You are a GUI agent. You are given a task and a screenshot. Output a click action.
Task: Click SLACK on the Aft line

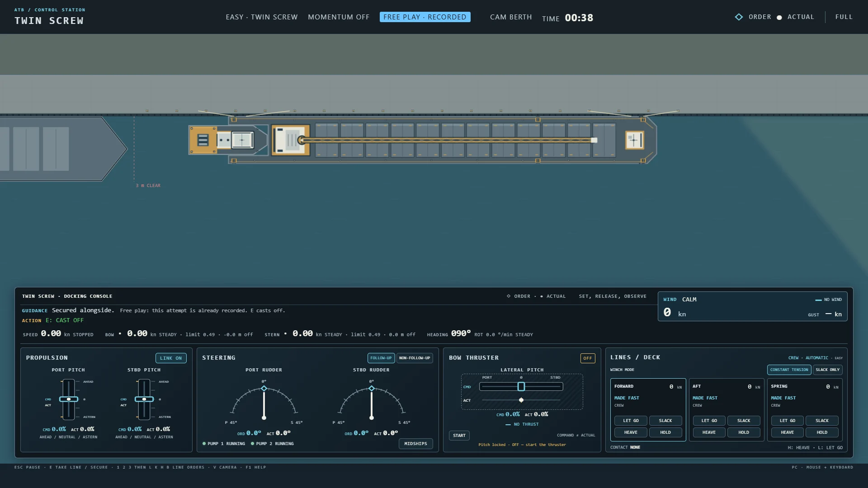[744, 421]
